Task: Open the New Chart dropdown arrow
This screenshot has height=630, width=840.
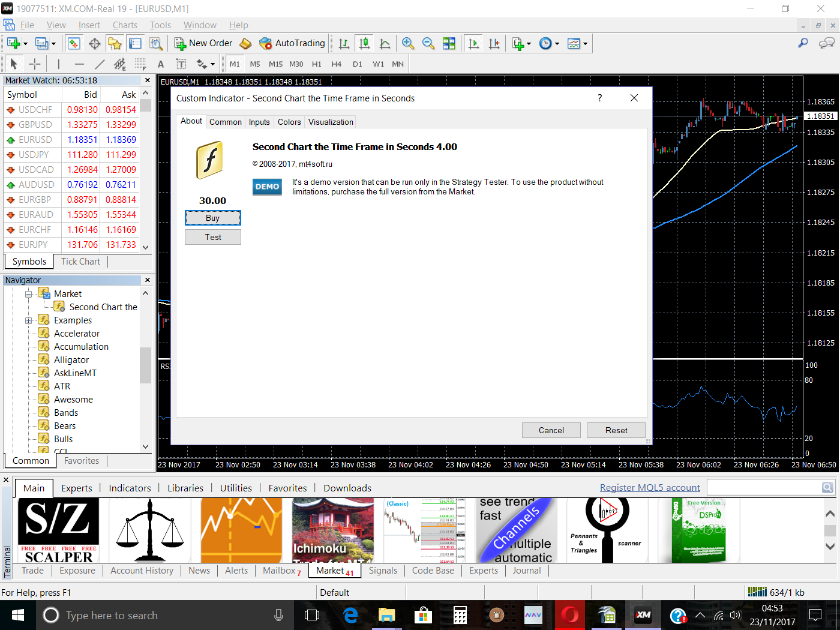Action: [25, 44]
